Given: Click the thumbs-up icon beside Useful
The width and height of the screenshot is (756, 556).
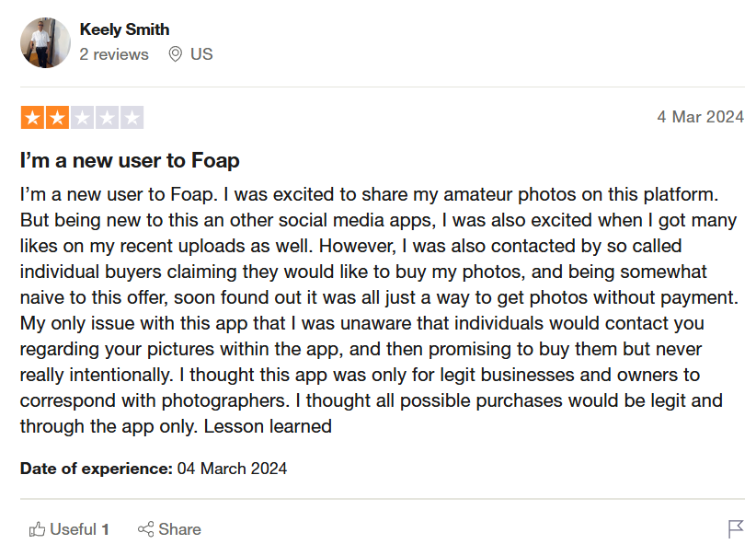Looking at the screenshot, I should [37, 529].
